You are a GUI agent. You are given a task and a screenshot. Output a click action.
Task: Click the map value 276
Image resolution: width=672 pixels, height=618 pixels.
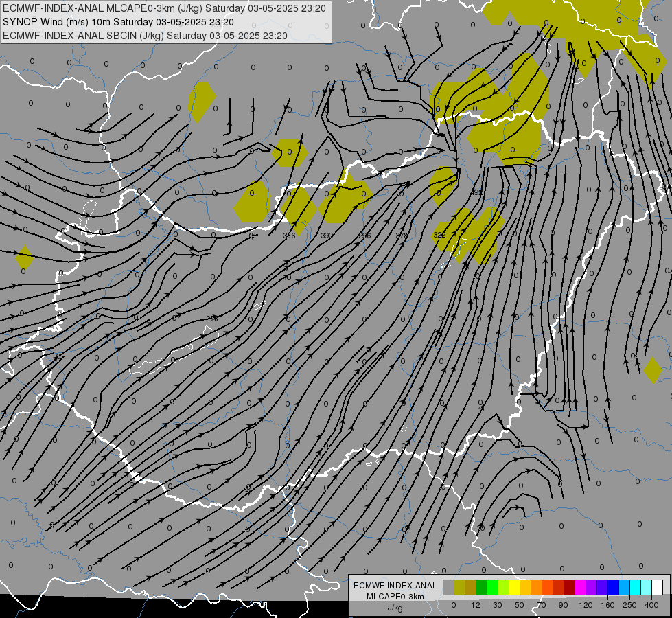tap(211, 319)
